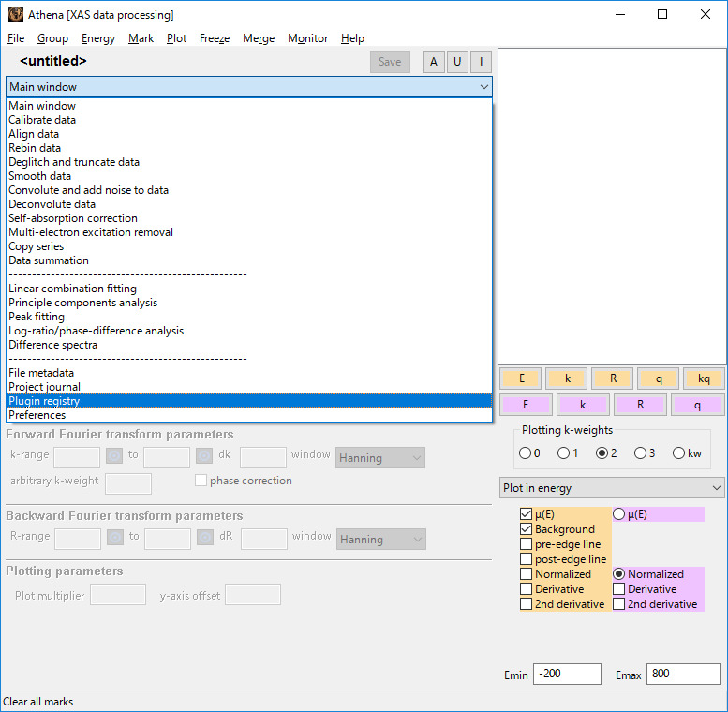Image resolution: width=728 pixels, height=712 pixels.
Task: Select purple μ(E) radio button
Action: (619, 514)
